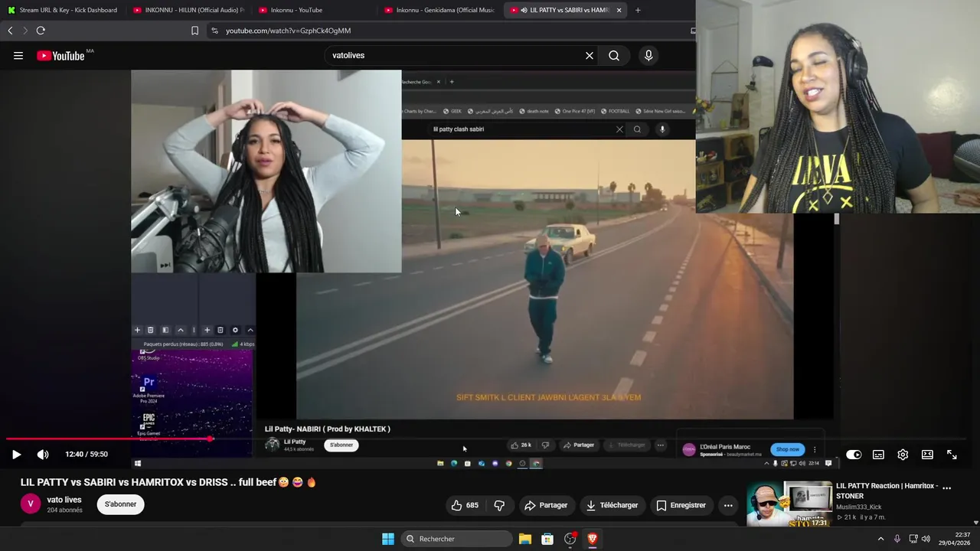Open the system tray network icon
The width and height of the screenshot is (980, 551).
coord(913,539)
